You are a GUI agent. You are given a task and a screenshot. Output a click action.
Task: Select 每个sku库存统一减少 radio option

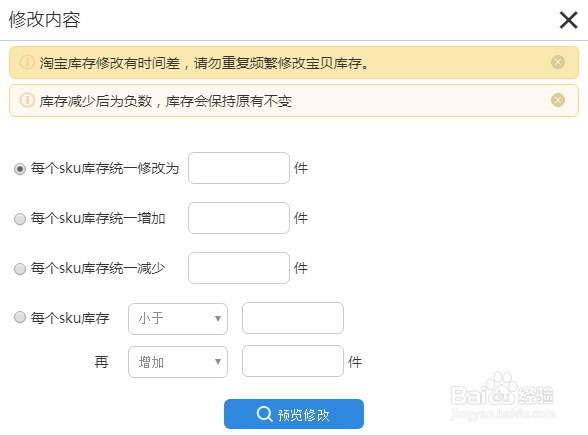tap(20, 268)
